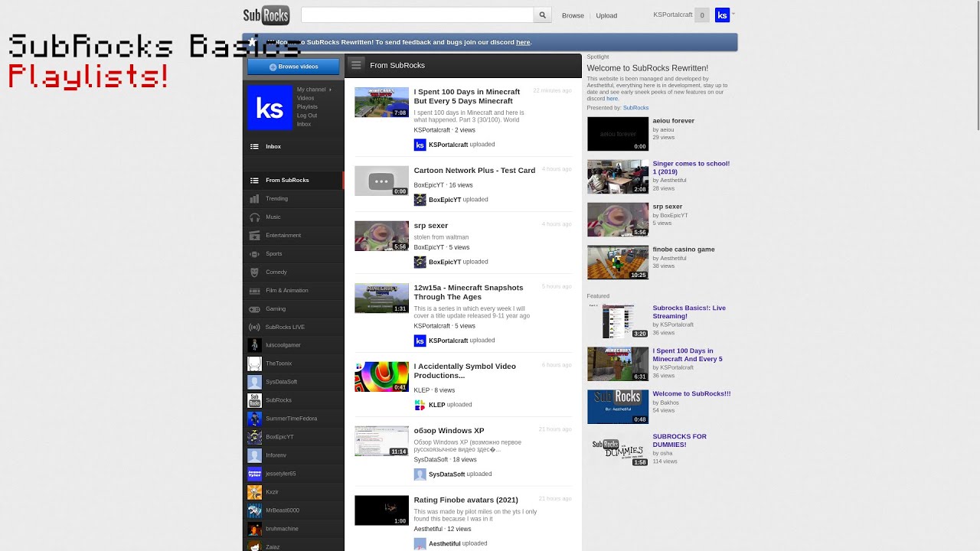This screenshot has width=980, height=551.
Task: Click KLEP channel avatar under video
Action: (420, 405)
